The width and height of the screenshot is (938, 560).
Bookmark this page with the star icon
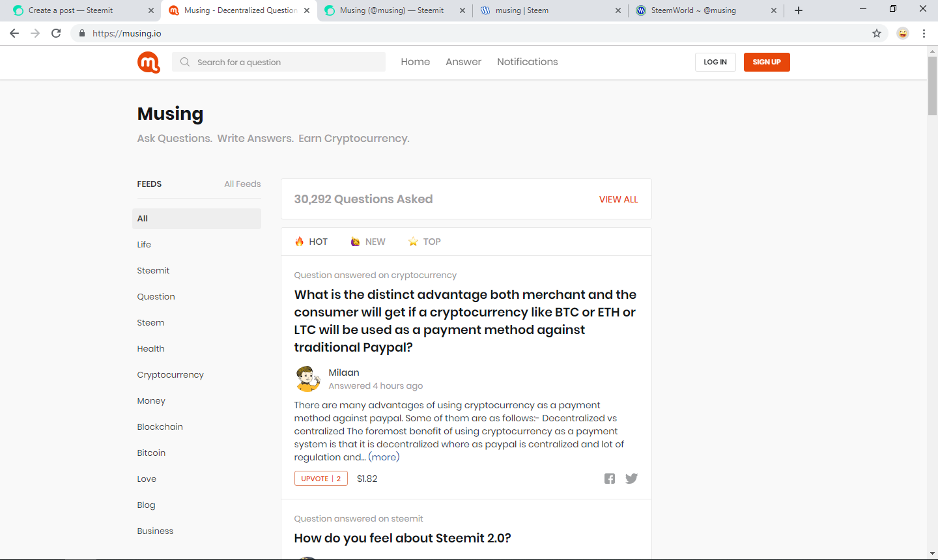click(877, 33)
